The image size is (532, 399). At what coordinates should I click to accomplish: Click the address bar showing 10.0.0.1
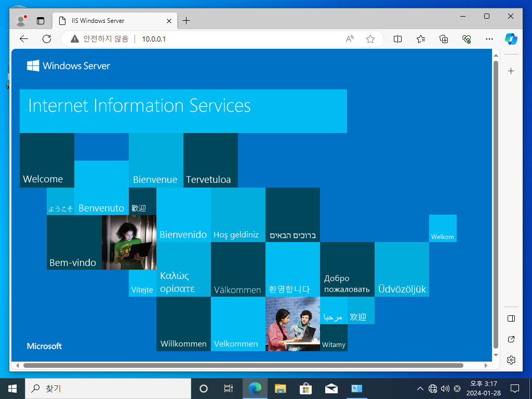[222, 39]
